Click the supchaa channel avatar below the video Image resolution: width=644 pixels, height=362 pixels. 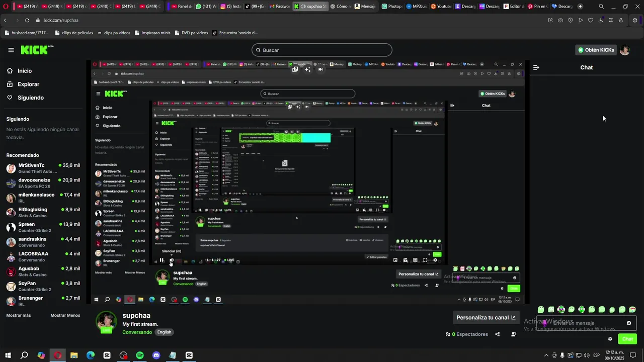(106, 322)
